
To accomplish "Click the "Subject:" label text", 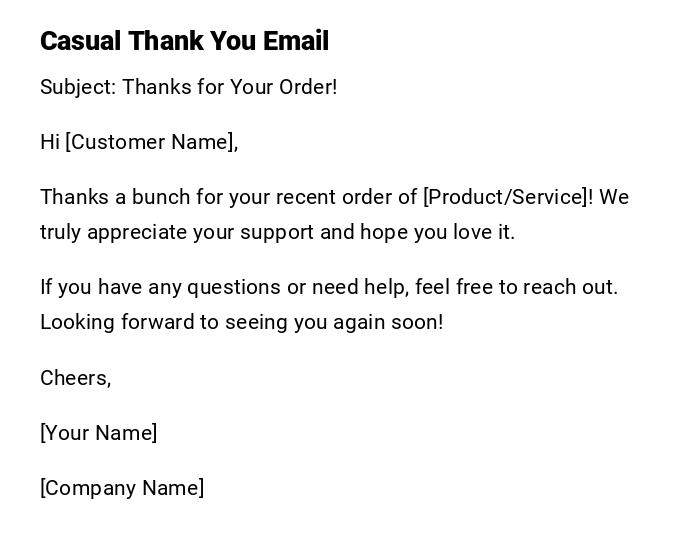I will [x=78, y=87].
